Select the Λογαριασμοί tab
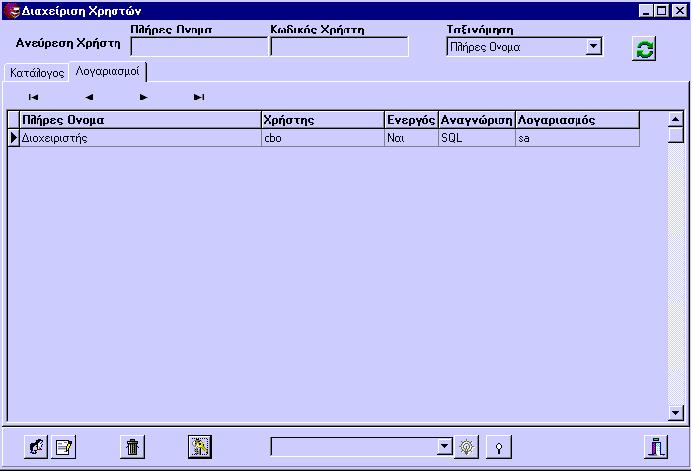Image resolution: width=693 pixels, height=471 pixels. click(x=107, y=72)
